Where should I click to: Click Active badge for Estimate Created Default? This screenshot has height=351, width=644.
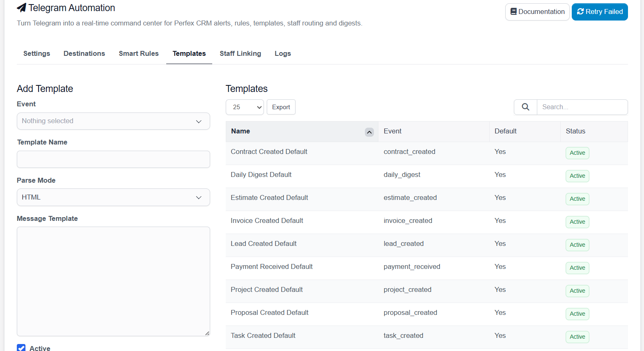(578, 199)
